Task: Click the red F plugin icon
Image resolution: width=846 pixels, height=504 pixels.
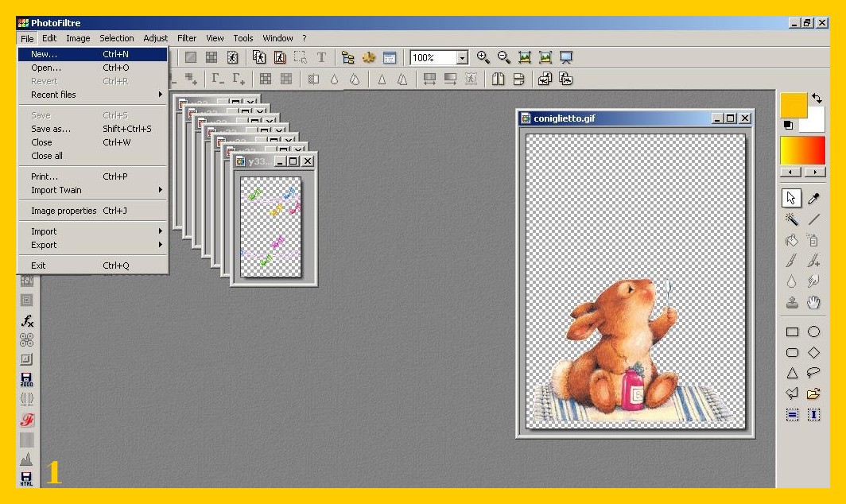Action: pyautogui.click(x=27, y=420)
